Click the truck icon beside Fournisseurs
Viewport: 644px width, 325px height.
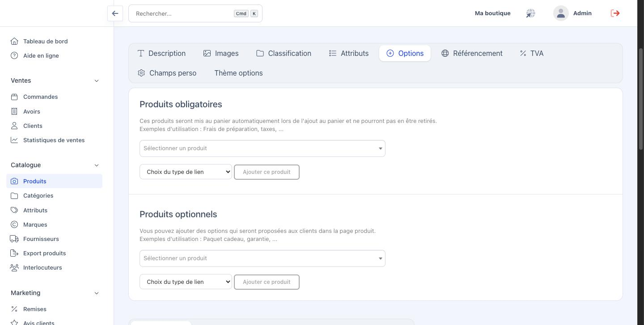pos(14,239)
